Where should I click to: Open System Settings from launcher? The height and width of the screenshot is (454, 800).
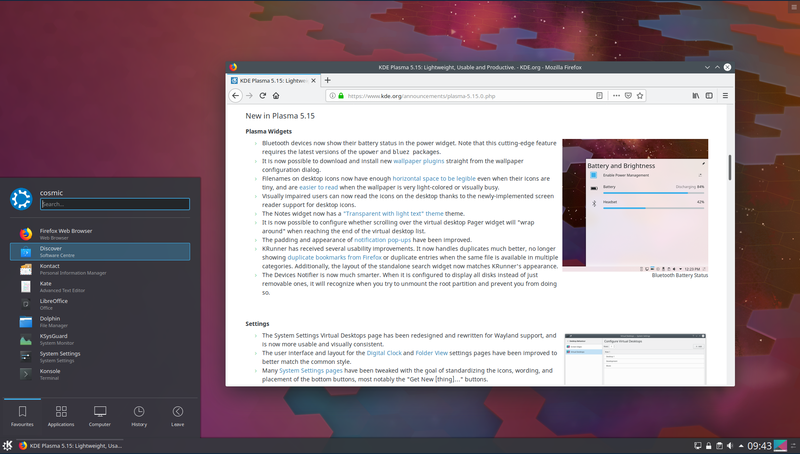[100, 357]
